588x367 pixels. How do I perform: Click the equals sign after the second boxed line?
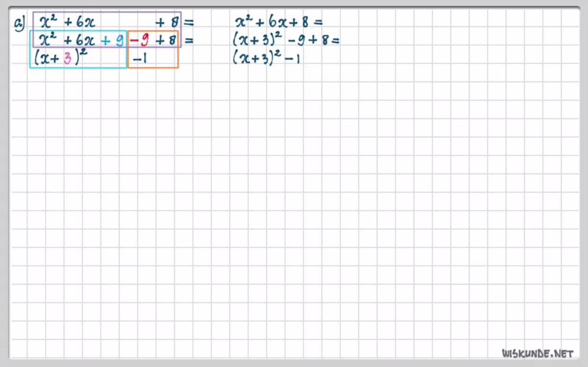[189, 41]
